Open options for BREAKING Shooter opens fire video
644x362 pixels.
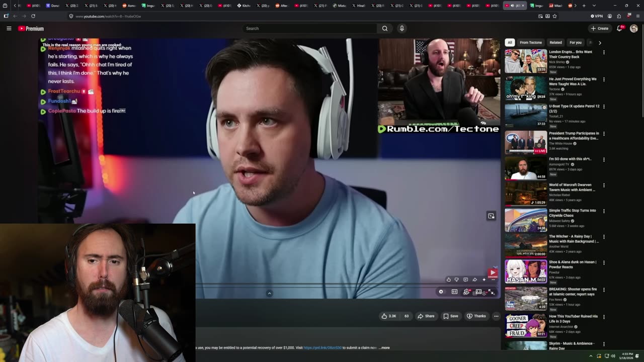(604, 290)
